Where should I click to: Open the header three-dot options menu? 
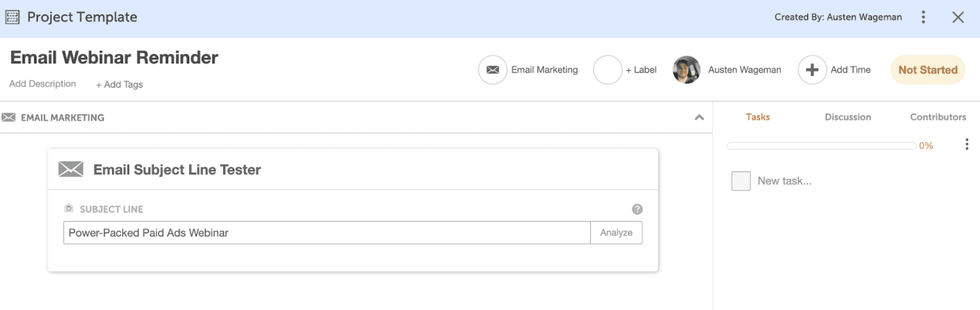pos(923,17)
